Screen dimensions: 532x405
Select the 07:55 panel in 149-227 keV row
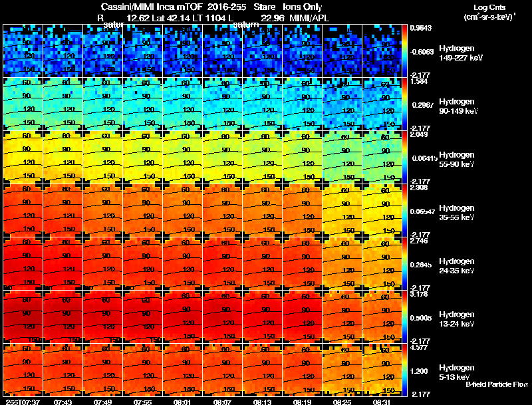coord(142,51)
